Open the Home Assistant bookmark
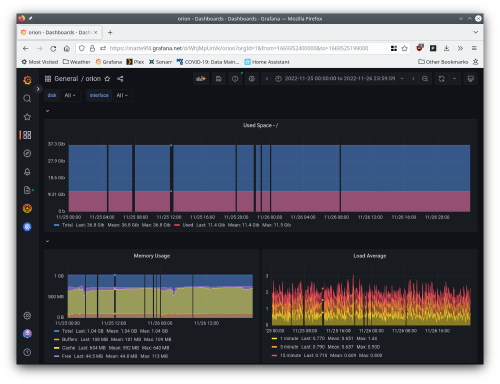The height and width of the screenshot is (384, 500). [x=267, y=62]
